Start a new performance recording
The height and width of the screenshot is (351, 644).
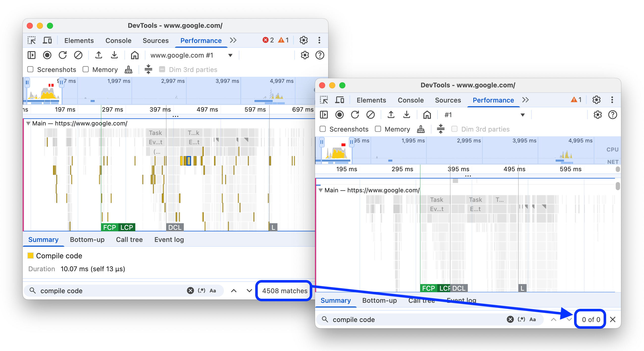[x=47, y=55]
